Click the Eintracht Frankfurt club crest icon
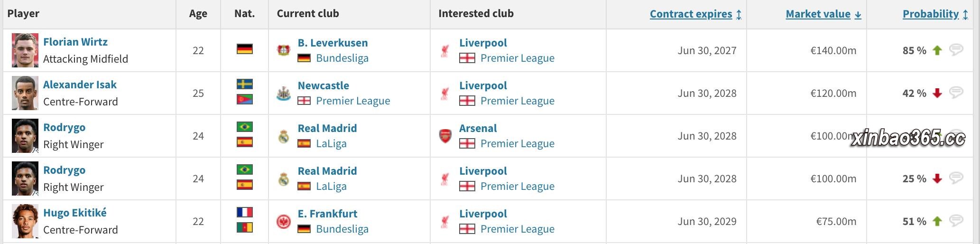 pyautogui.click(x=284, y=221)
